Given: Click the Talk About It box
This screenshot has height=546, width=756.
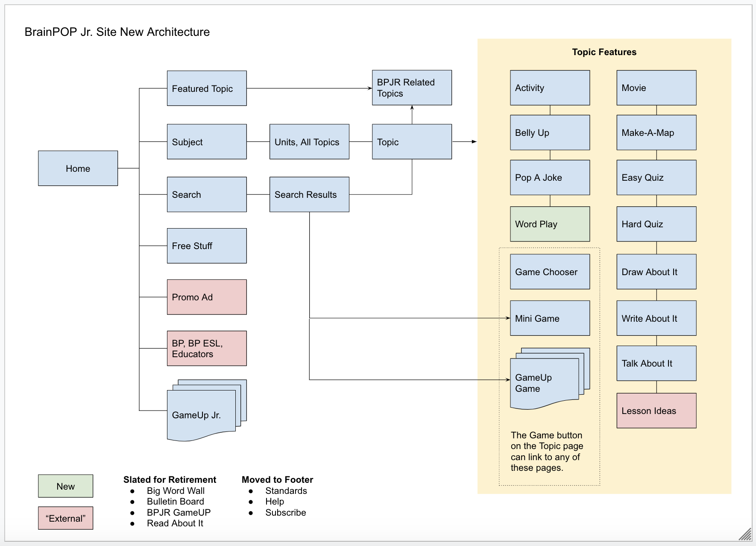Looking at the screenshot, I should (x=656, y=363).
